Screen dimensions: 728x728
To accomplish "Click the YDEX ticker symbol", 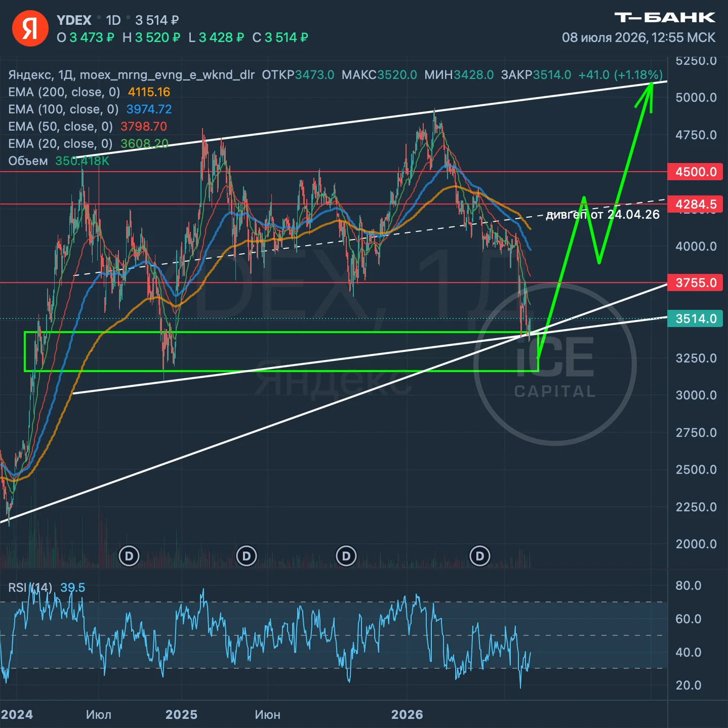I will point(74,20).
